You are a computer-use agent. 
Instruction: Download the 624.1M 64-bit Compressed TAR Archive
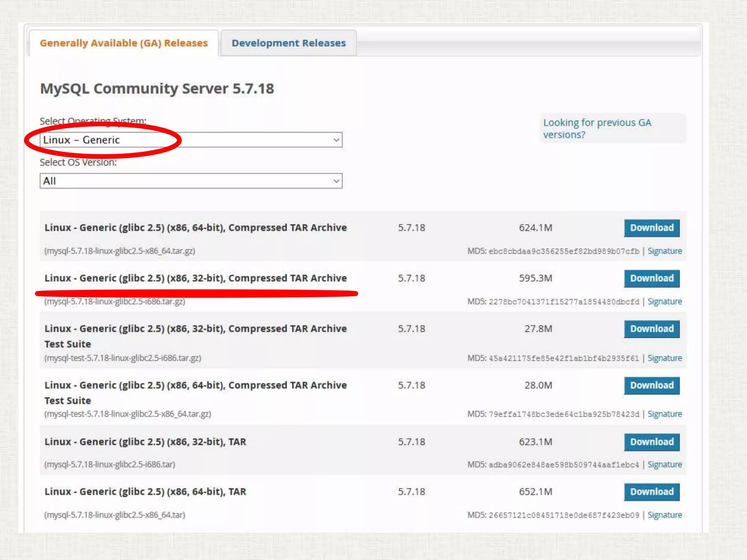[651, 228]
